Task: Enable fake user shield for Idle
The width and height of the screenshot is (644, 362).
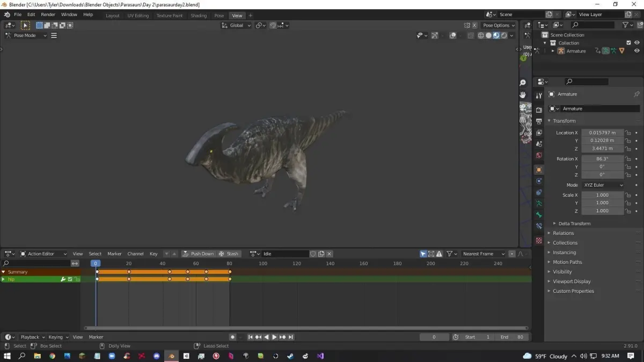Action: point(313,254)
